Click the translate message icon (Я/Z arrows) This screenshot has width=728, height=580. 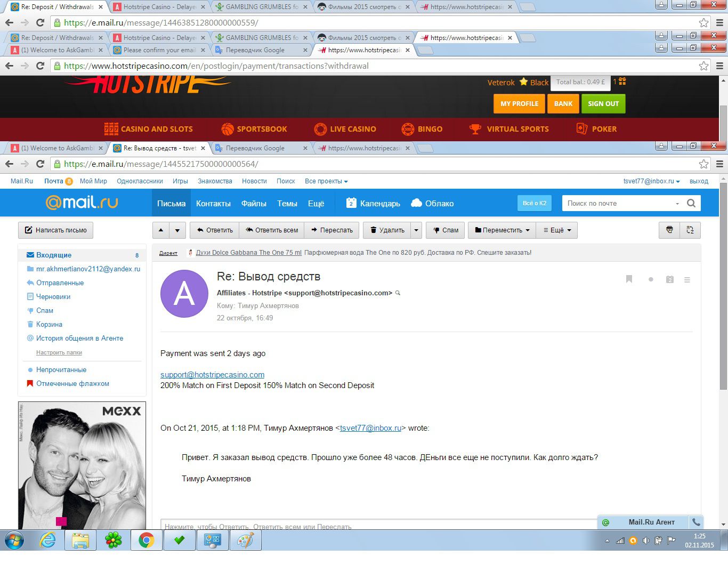(690, 230)
